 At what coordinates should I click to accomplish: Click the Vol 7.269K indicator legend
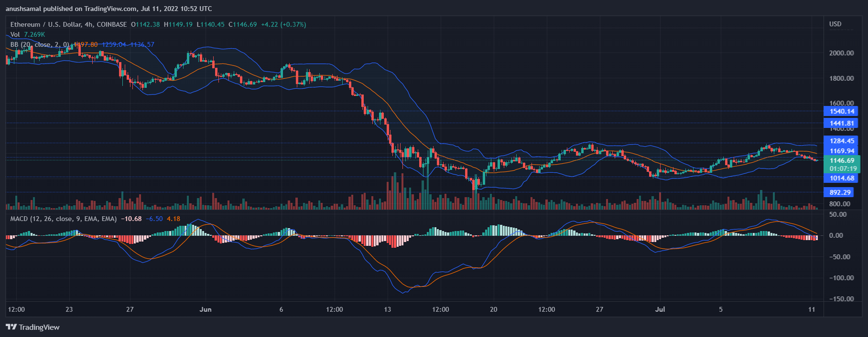[28, 34]
